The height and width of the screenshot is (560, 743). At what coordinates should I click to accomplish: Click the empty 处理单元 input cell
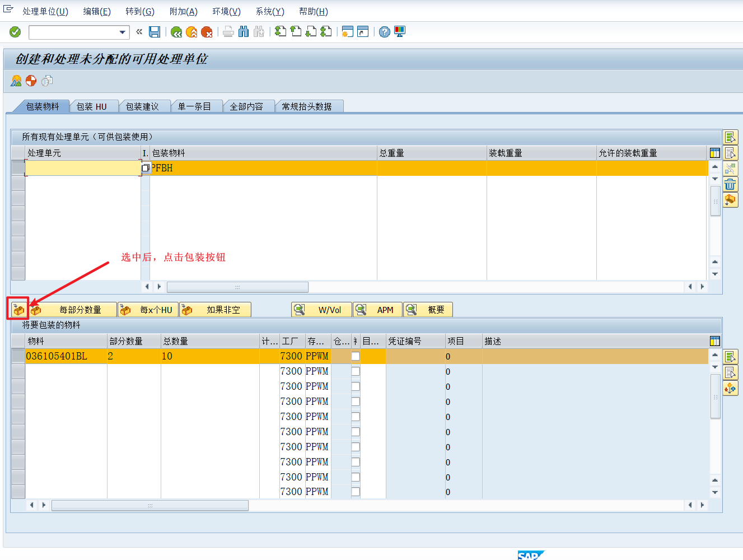click(83, 168)
